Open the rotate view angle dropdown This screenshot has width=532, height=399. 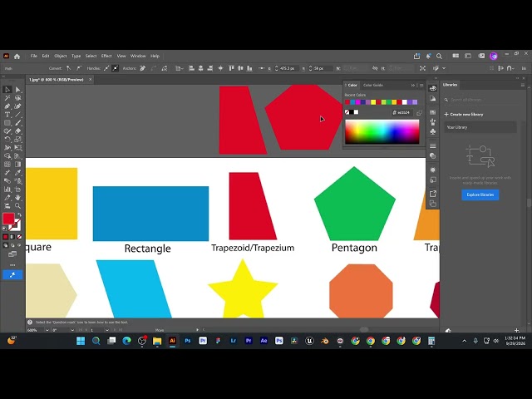[72, 330]
